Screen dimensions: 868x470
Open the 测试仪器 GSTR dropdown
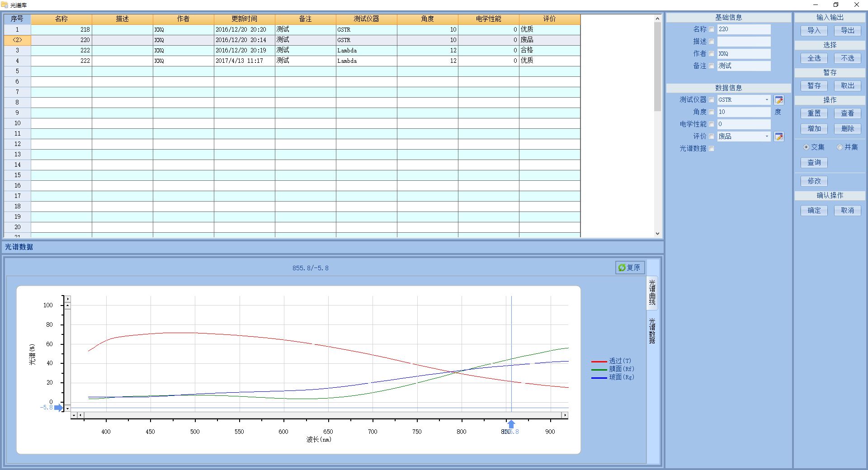point(767,100)
